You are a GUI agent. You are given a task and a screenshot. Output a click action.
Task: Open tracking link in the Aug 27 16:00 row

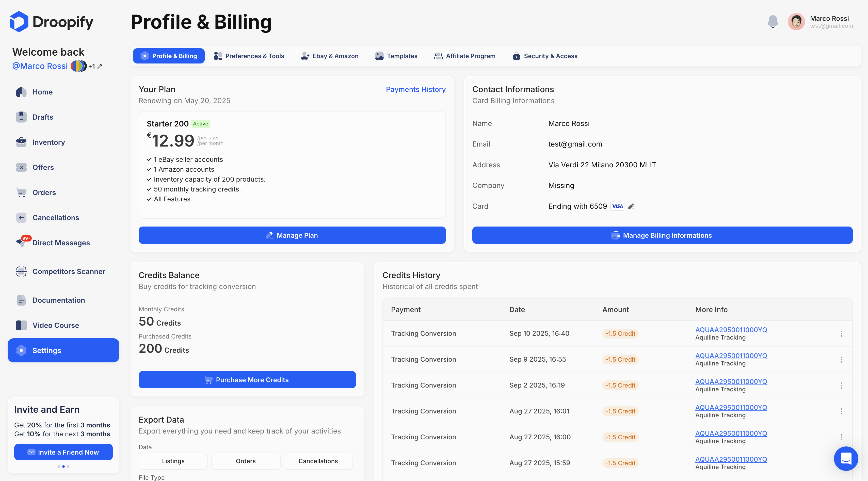point(731,434)
